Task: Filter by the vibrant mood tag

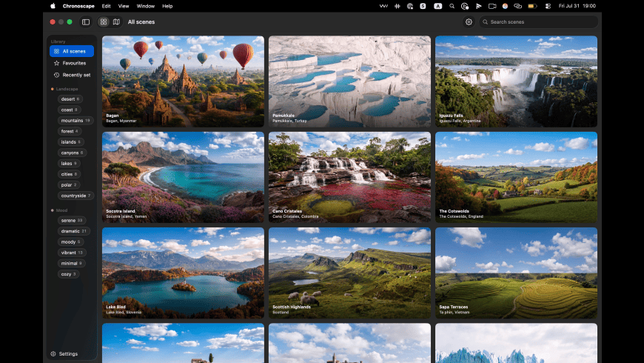Action: tap(72, 253)
